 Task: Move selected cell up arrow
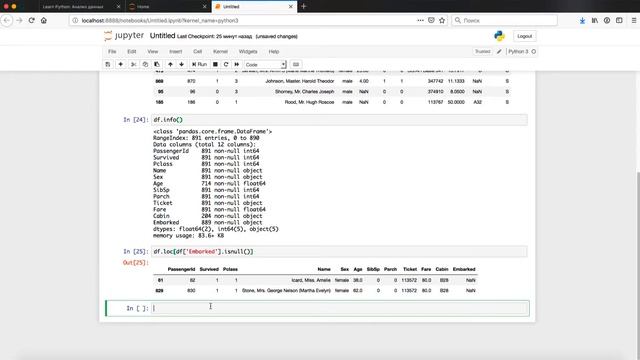point(170,64)
